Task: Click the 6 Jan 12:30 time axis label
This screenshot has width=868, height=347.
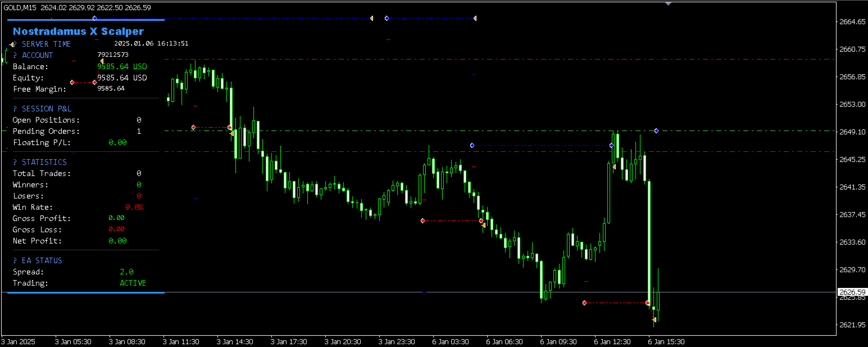Action: (x=611, y=341)
